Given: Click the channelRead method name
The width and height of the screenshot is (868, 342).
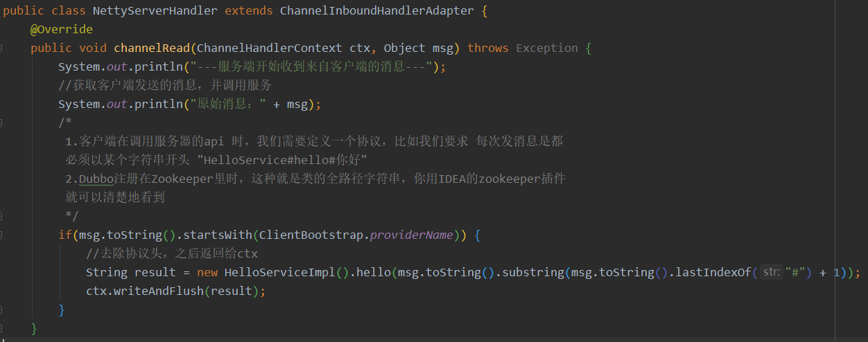Looking at the screenshot, I should coord(152,48).
